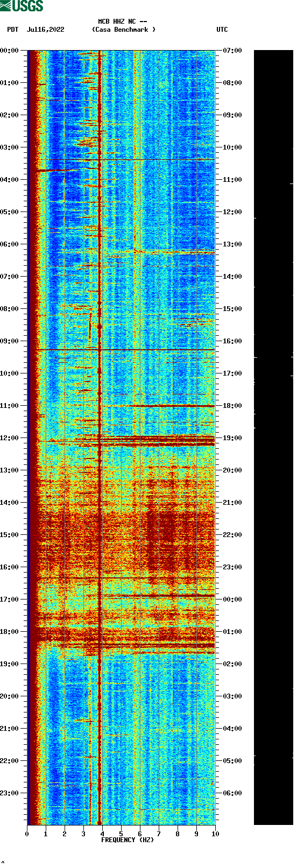297x868 pixels.
Task: Select 10:00 on the UTC time axis
Action: click(x=232, y=147)
